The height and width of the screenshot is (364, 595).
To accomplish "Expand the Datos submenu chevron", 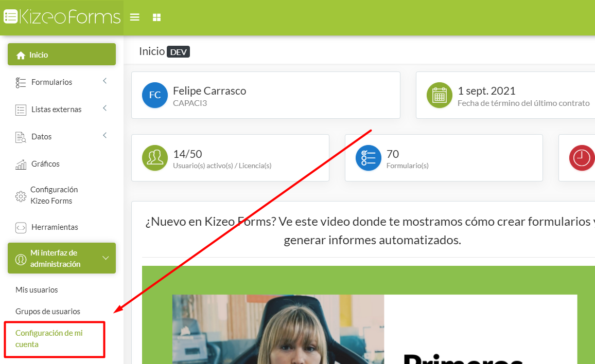I will pos(104,135).
